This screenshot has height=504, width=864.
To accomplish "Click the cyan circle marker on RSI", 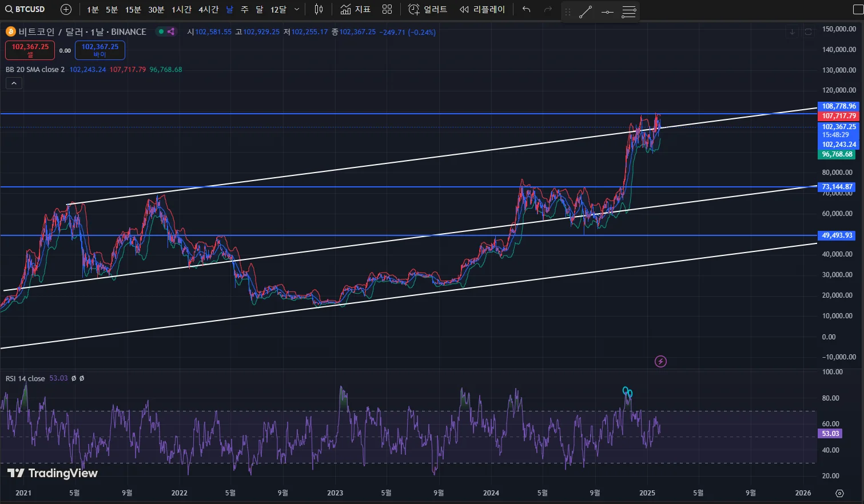I will tap(627, 392).
